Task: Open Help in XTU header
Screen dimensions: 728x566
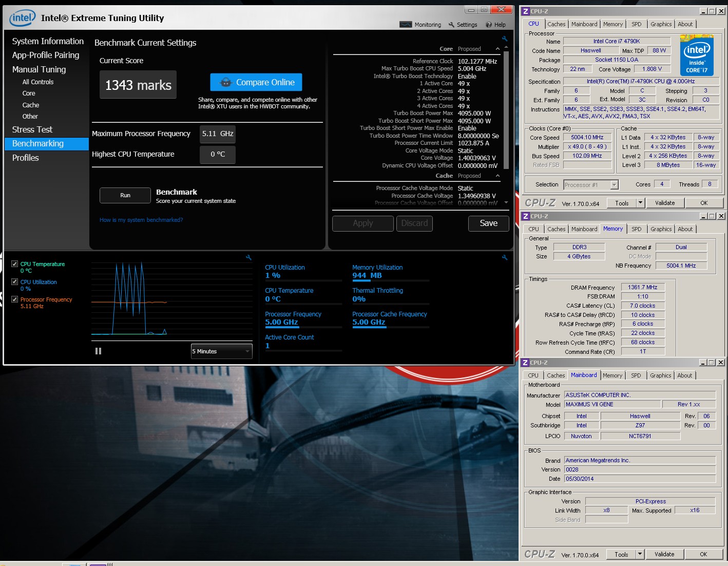Action: (496, 25)
